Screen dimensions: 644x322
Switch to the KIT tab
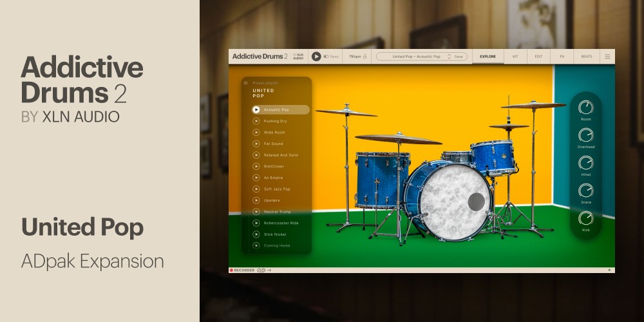(x=515, y=57)
